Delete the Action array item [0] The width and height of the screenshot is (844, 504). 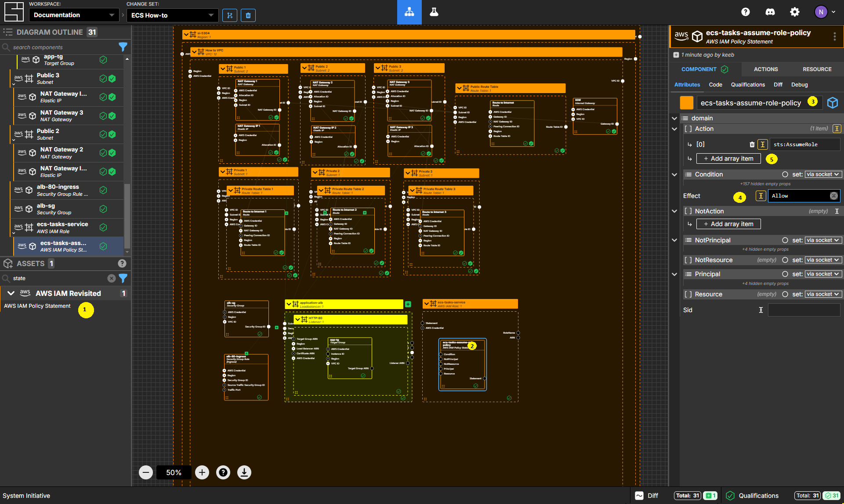pyautogui.click(x=752, y=144)
